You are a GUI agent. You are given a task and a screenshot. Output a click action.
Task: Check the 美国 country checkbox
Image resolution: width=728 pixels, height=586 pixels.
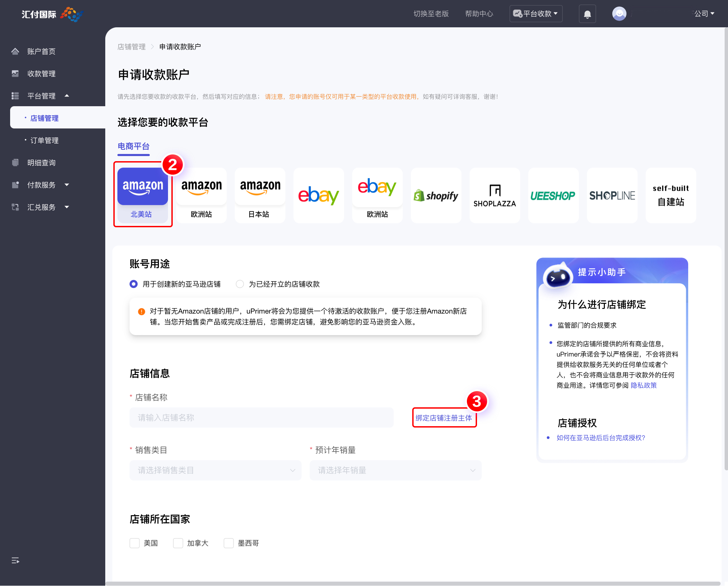[135, 543]
